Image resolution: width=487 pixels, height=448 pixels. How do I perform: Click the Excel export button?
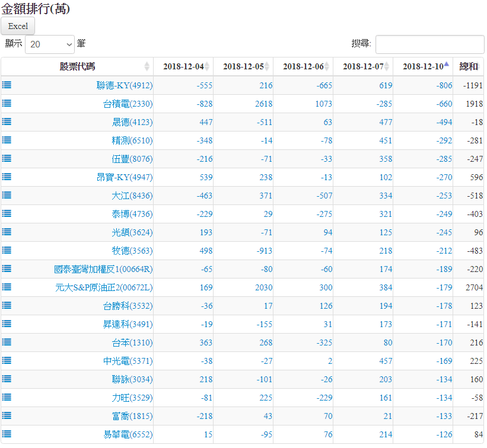(18, 26)
